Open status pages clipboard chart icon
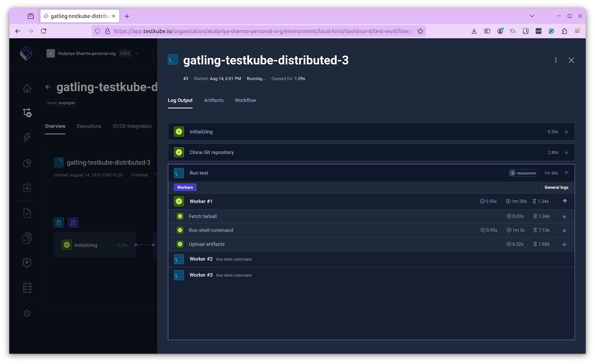595x364 pixels. click(x=27, y=188)
